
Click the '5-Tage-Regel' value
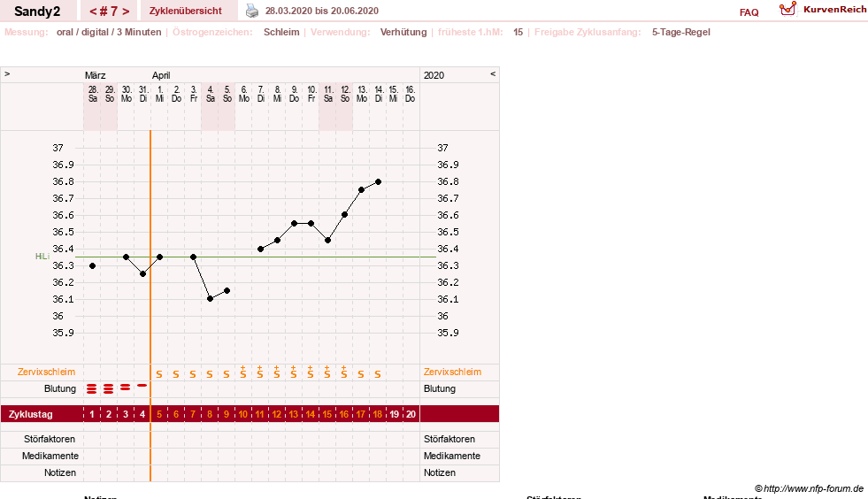pyautogui.click(x=681, y=32)
